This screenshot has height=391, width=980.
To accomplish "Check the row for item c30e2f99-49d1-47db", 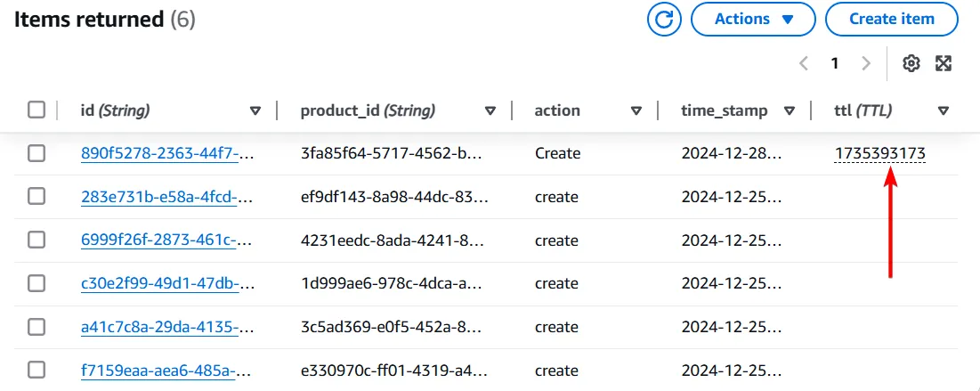I will click(x=36, y=283).
